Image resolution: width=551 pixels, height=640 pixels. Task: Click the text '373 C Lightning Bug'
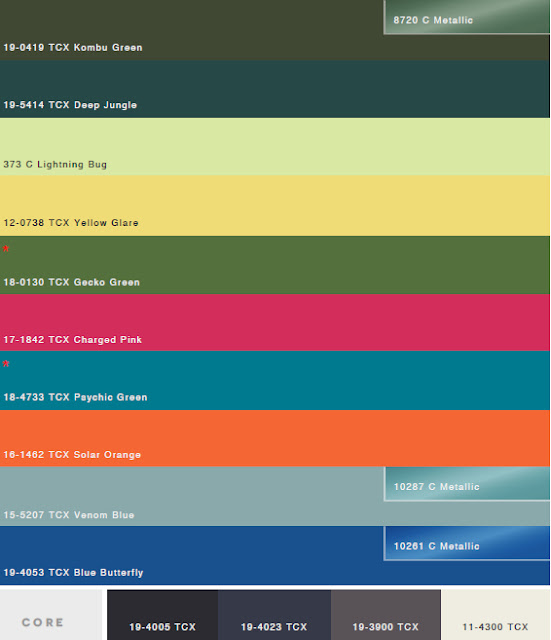click(55, 164)
